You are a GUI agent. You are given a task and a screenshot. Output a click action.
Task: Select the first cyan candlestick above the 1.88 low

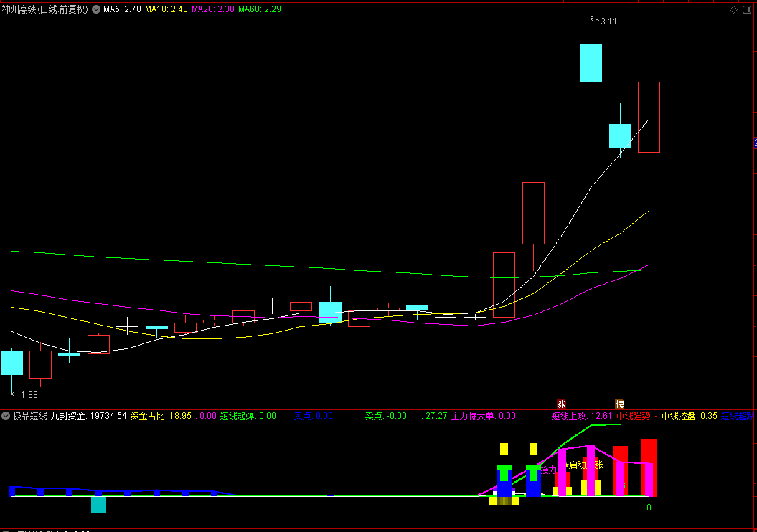click(11, 363)
